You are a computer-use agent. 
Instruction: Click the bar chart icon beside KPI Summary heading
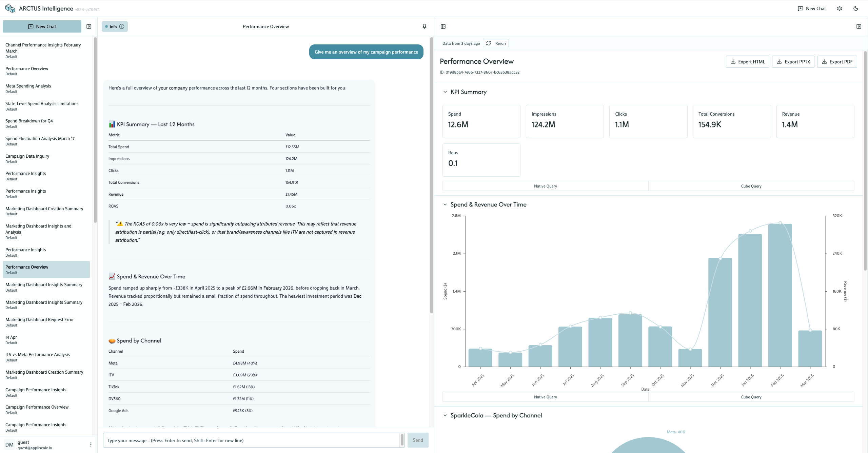[112, 124]
